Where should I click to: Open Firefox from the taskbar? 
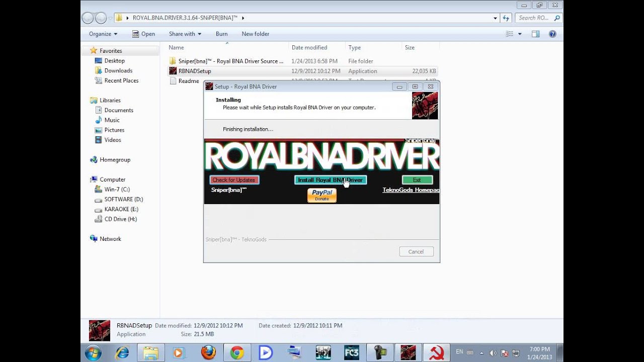pos(208,353)
